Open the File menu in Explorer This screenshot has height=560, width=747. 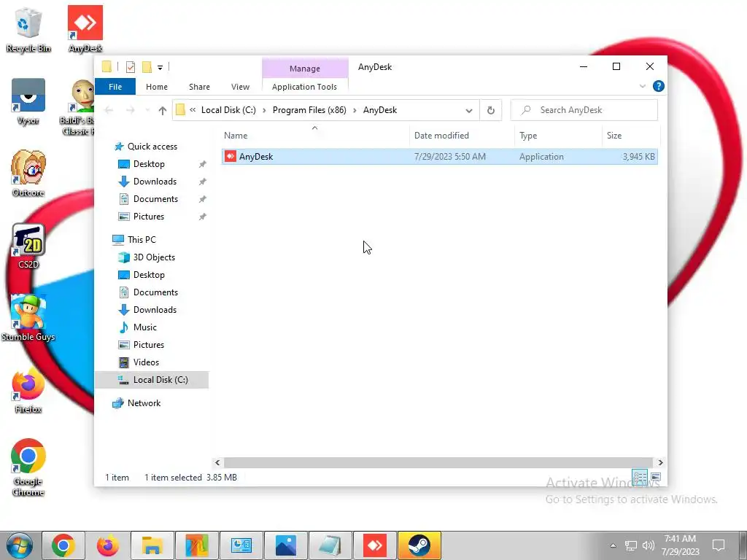coord(115,87)
